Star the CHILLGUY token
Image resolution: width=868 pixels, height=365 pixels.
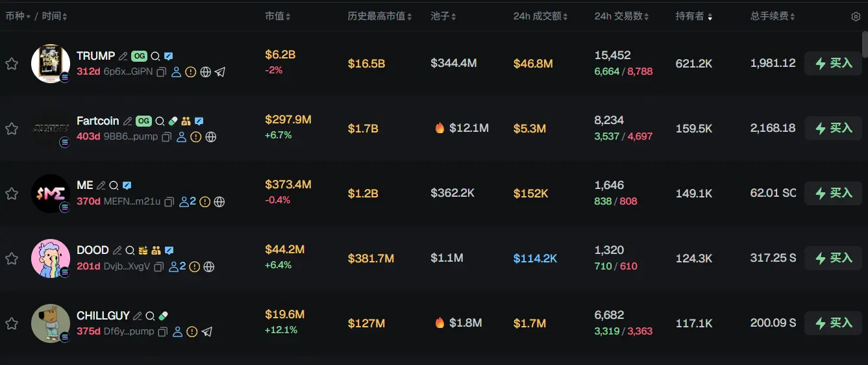coord(12,323)
